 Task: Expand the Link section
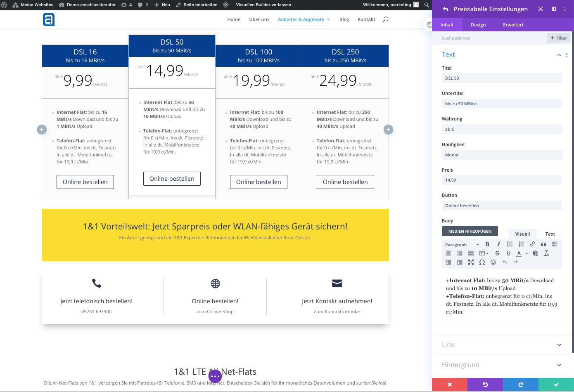click(x=502, y=345)
